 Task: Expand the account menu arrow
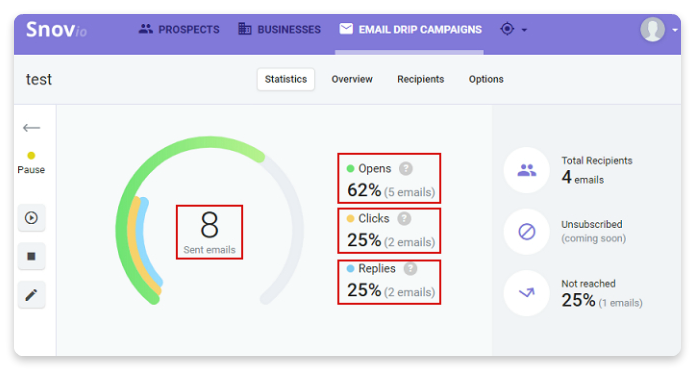674,30
